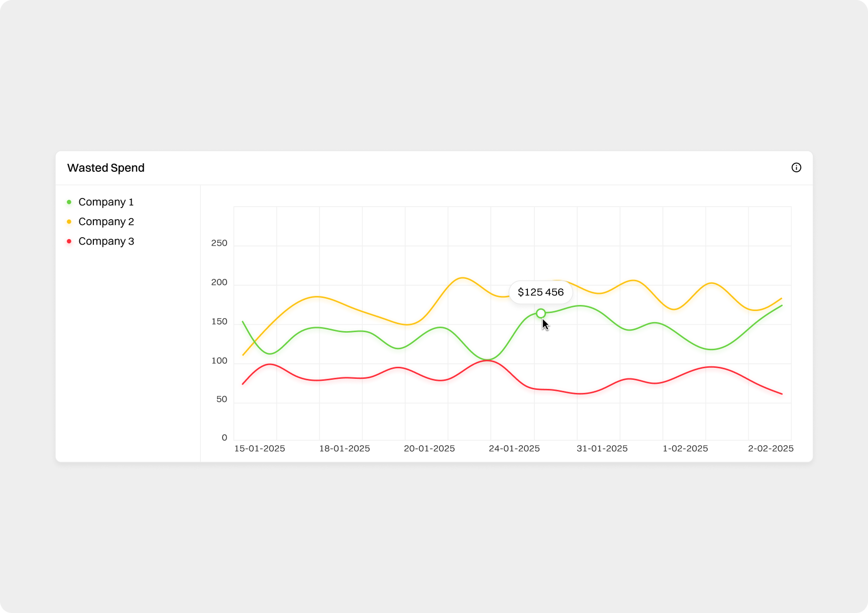Click the $125 456 tooltip bubble
Image resolution: width=868 pixels, height=613 pixels.
tap(541, 292)
